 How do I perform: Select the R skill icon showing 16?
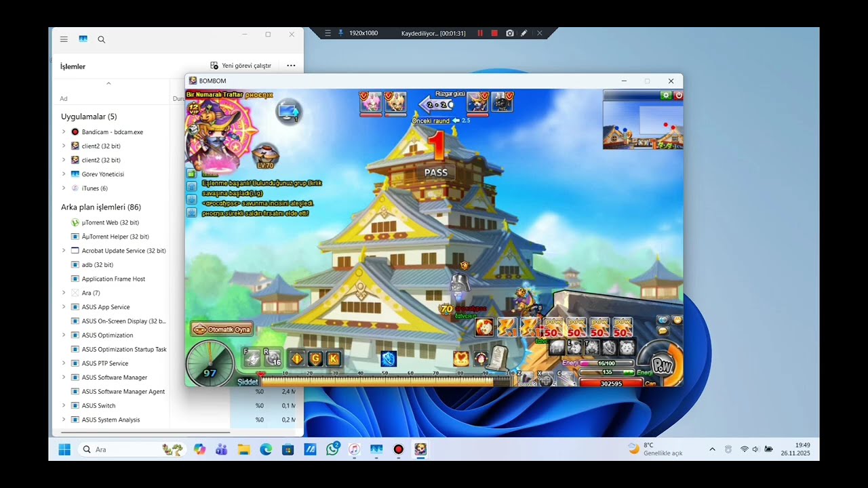[x=273, y=358]
